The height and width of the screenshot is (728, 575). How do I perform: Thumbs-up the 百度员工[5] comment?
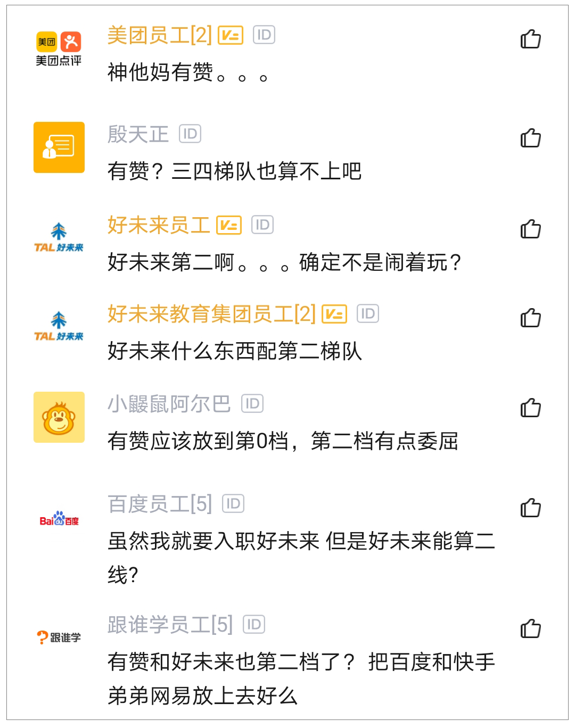tap(530, 508)
